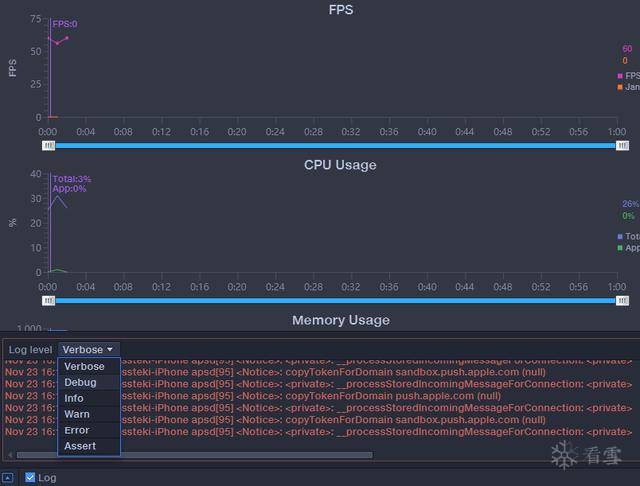Toggle the green App CPU legend marker
Screen dimensions: 640x486
(x=621, y=247)
